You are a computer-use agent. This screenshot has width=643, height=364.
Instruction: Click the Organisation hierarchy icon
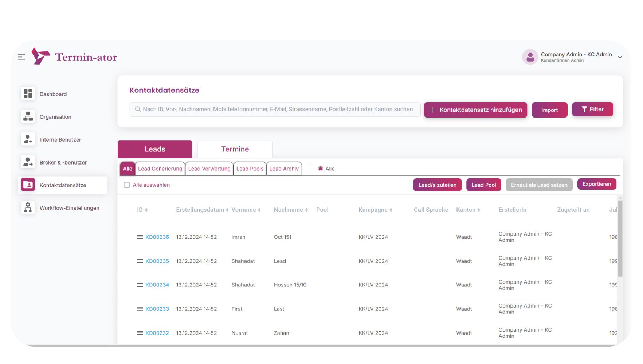(x=28, y=116)
